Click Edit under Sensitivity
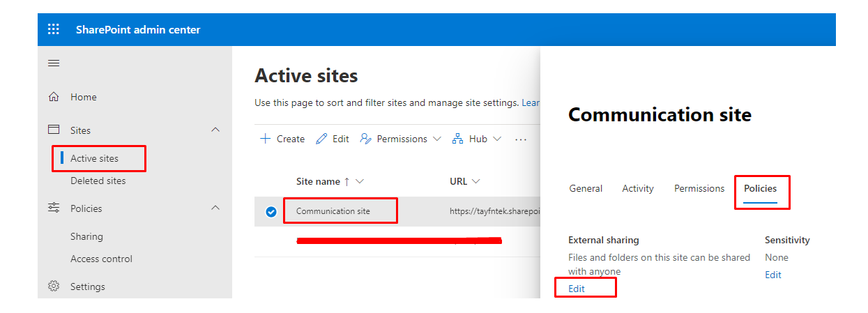The image size is (868, 313). coord(773,275)
